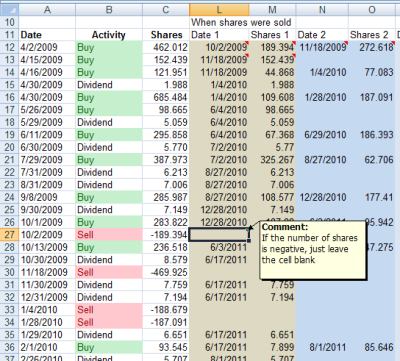400x361 pixels.
Task: Select column A header
Action: (47, 10)
